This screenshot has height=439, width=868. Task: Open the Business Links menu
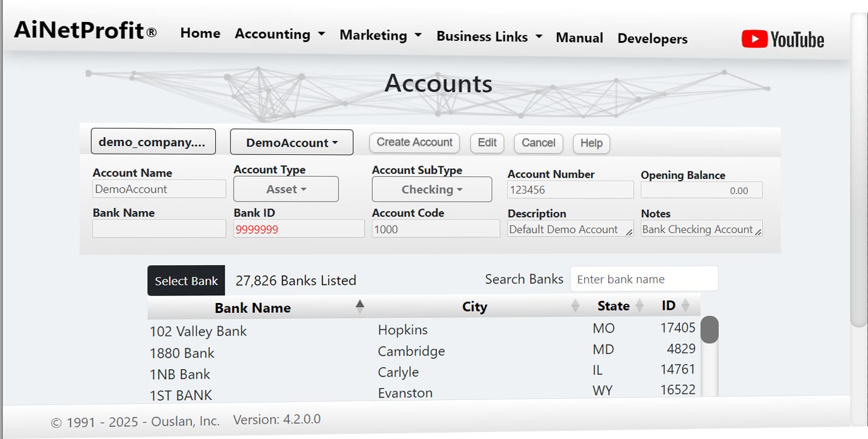[489, 37]
